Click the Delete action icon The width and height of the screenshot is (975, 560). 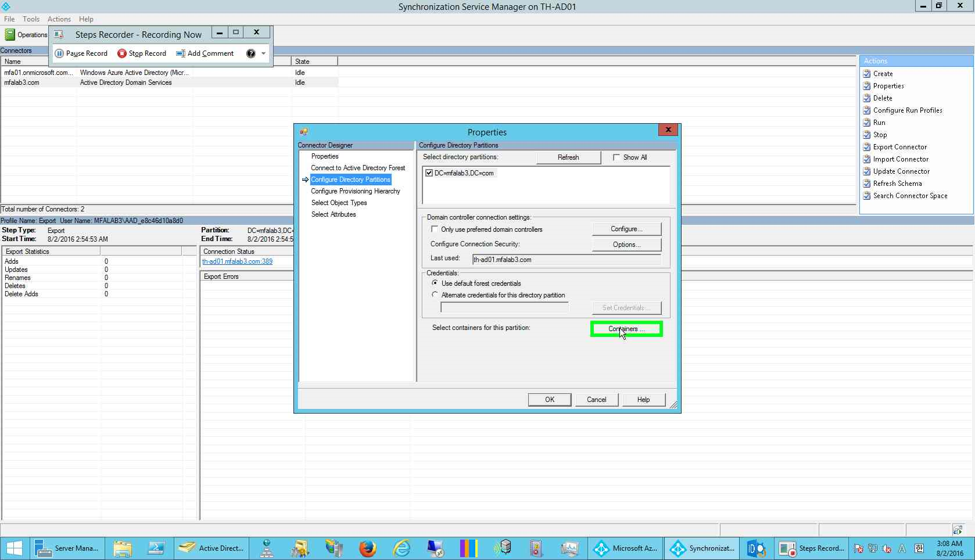point(867,98)
